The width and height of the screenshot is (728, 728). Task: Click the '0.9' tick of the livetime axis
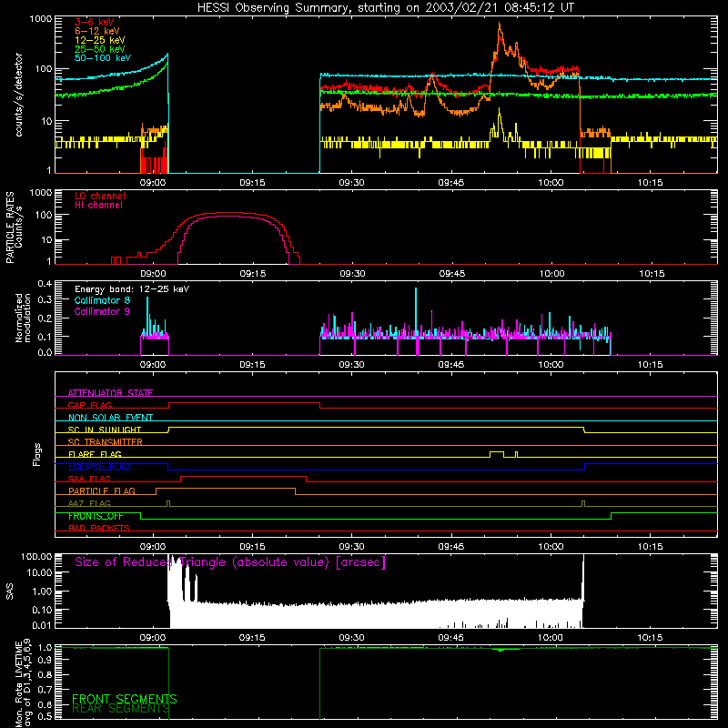[x=45, y=658]
